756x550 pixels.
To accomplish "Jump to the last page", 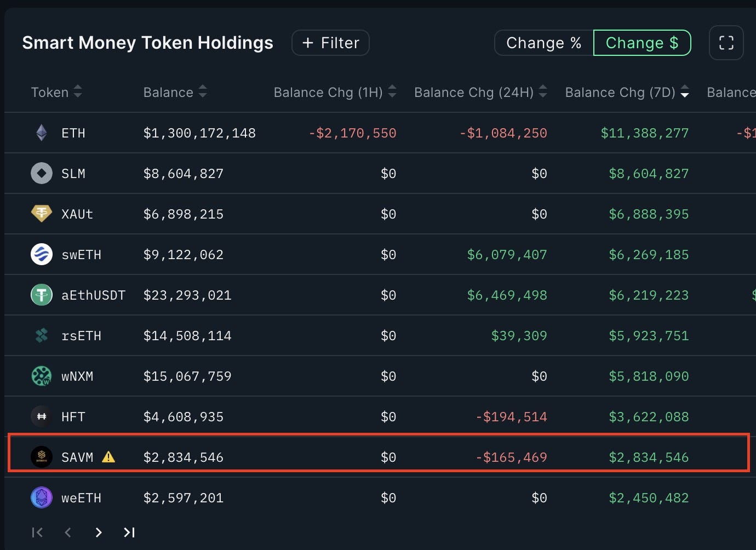I will tap(129, 532).
